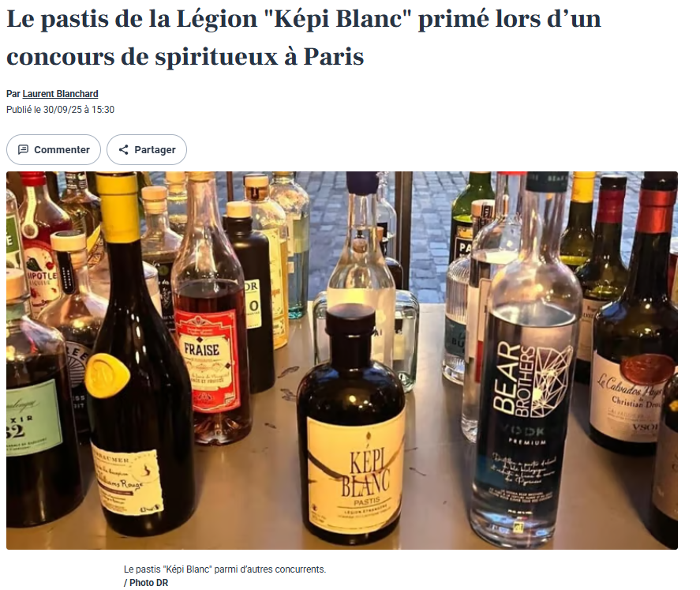Click the word Par before author name
The height and width of the screenshot is (590, 700).
[13, 94]
